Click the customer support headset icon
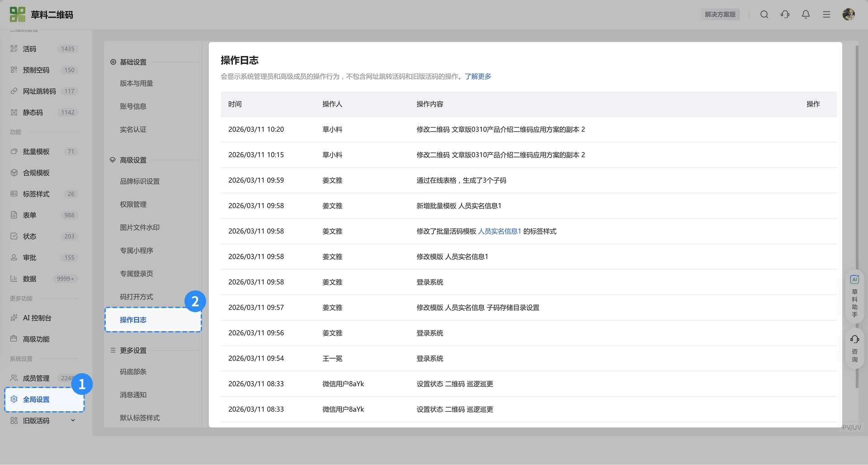 tap(785, 14)
